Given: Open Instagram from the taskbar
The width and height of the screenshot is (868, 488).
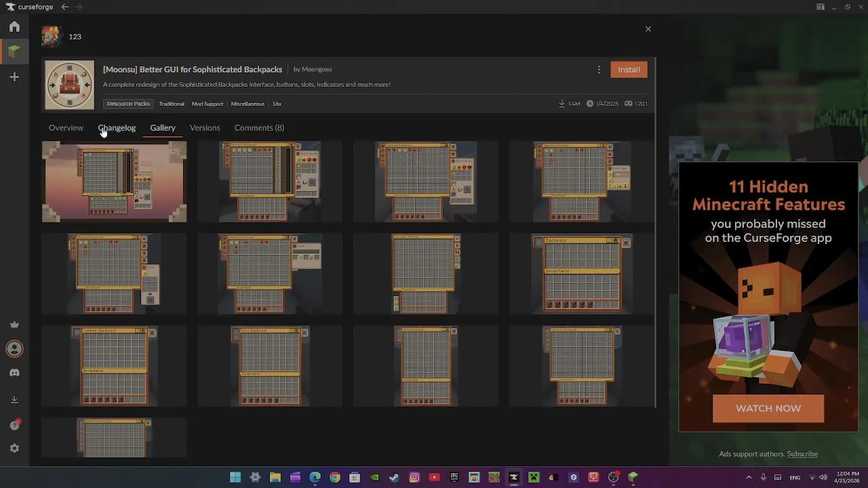Looking at the screenshot, I should point(414,477).
